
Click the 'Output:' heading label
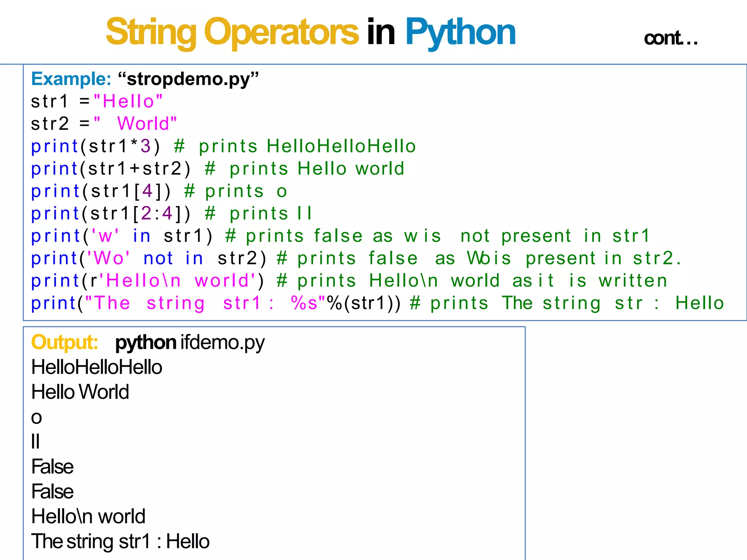(65, 343)
